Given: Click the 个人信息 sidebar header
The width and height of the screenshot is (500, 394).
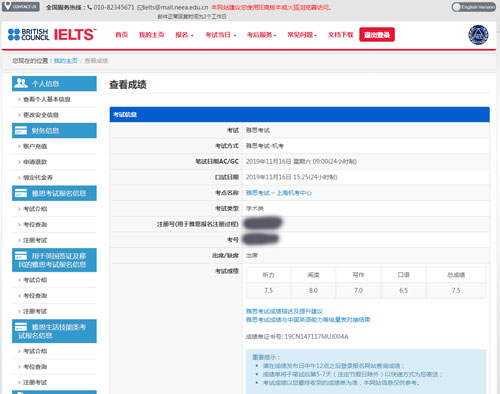Looking at the screenshot, I should pos(54,83).
